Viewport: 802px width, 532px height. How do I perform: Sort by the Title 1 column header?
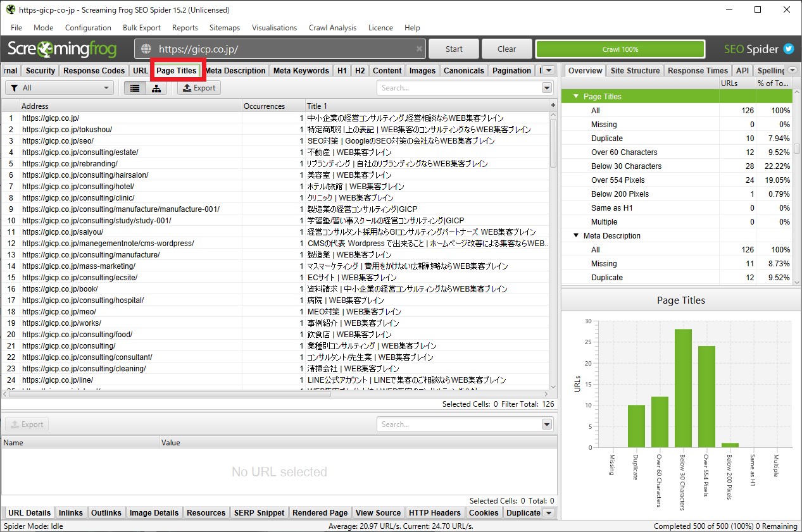pos(427,106)
